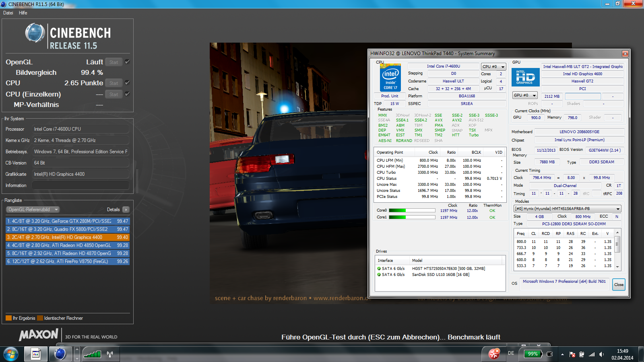Open the Hilfe menu
Screen dimensions: 644x362
pyautogui.click(x=23, y=13)
